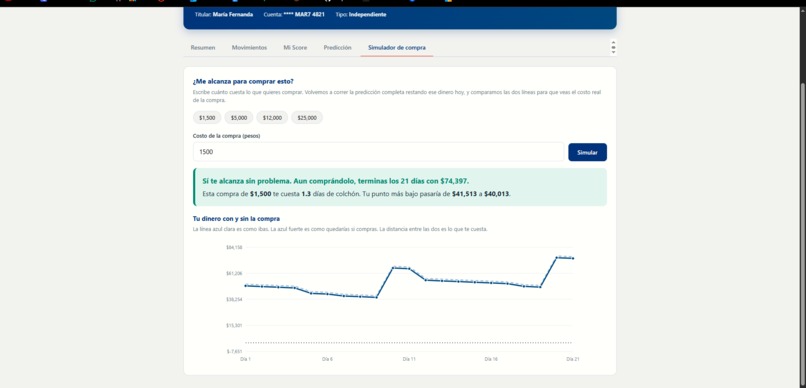Open the Resumen tab
The image size is (806, 388).
click(x=203, y=48)
